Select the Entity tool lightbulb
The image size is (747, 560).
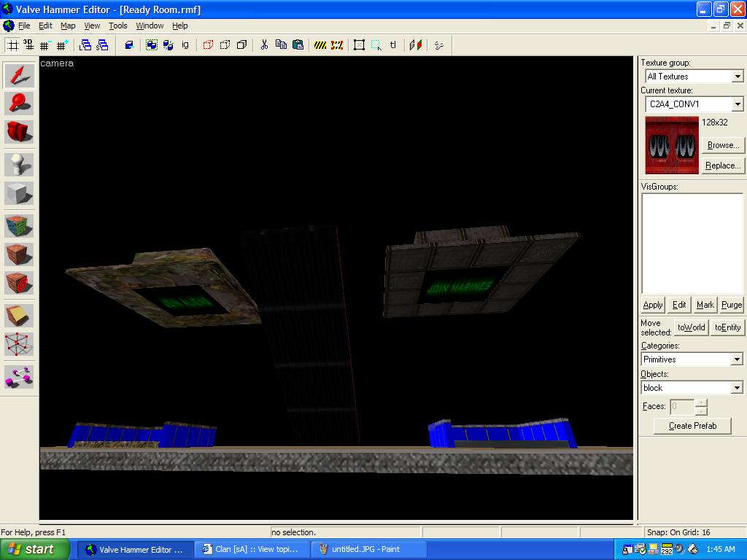coord(19,165)
